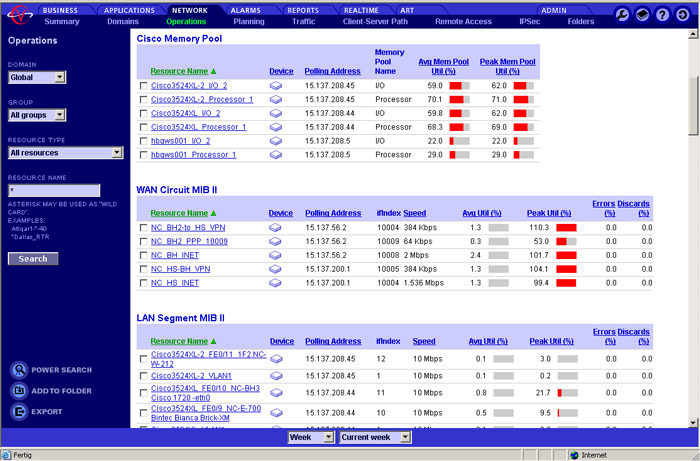Viewport: 700px width, 461px height.
Task: Open device icon for hbgws001_I/O_2
Action: click(x=276, y=141)
